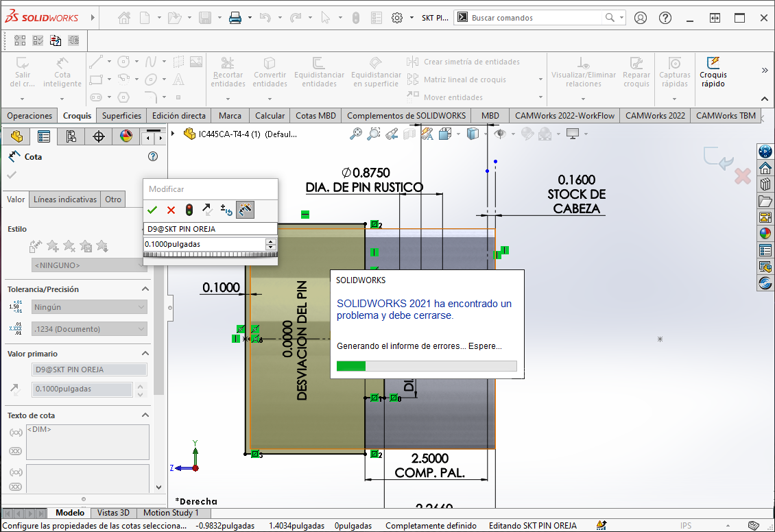Click the Home icon in the title toolbar
The image size is (775, 532).
(x=125, y=19)
